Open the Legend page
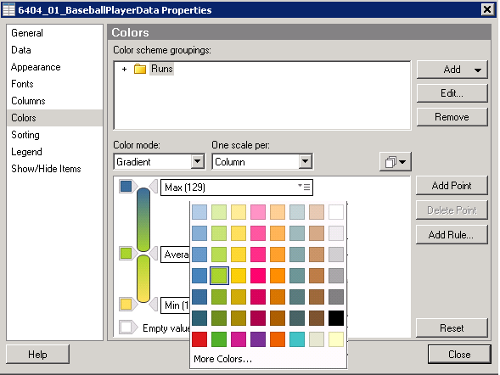This screenshot has height=375, width=500. tap(27, 152)
